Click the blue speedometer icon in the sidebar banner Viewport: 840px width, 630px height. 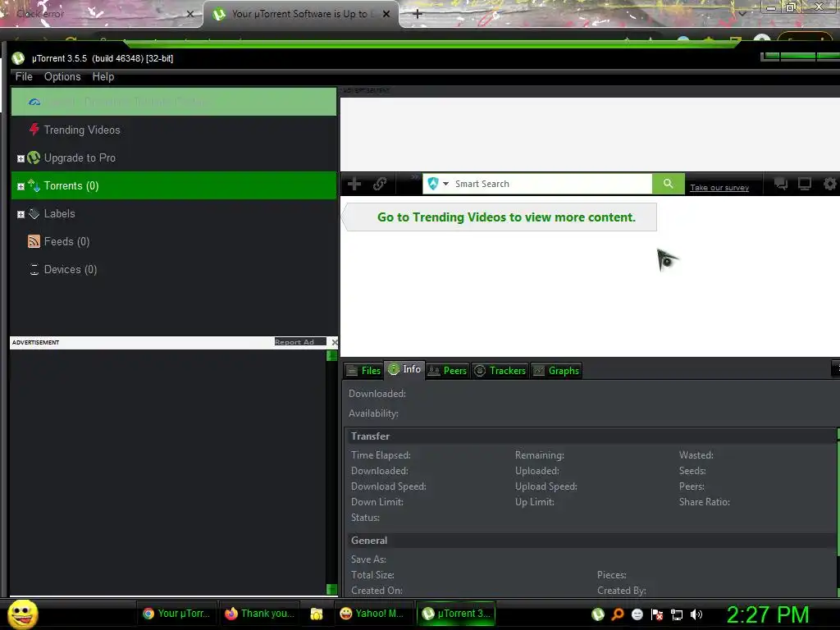point(34,102)
